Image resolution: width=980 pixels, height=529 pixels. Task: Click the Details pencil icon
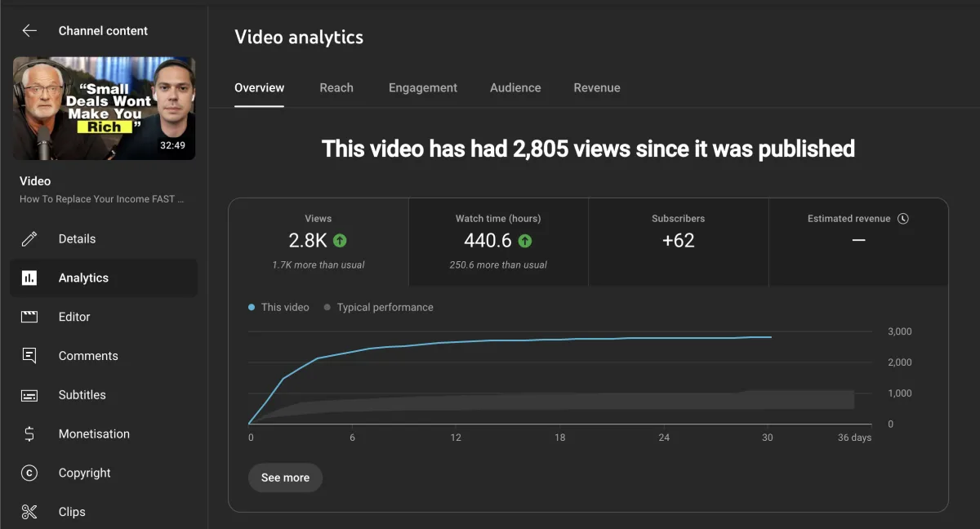29,239
